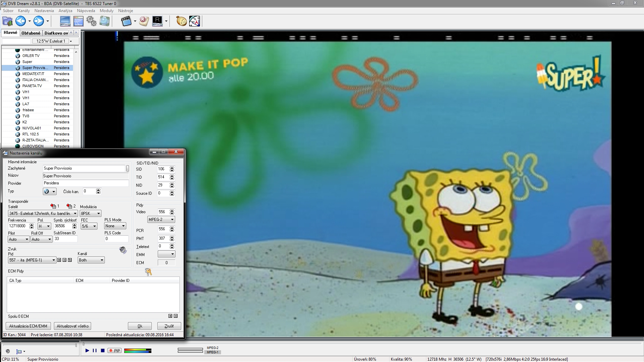Open the Moduly menu
This screenshot has width=644, height=362.
click(106, 11)
